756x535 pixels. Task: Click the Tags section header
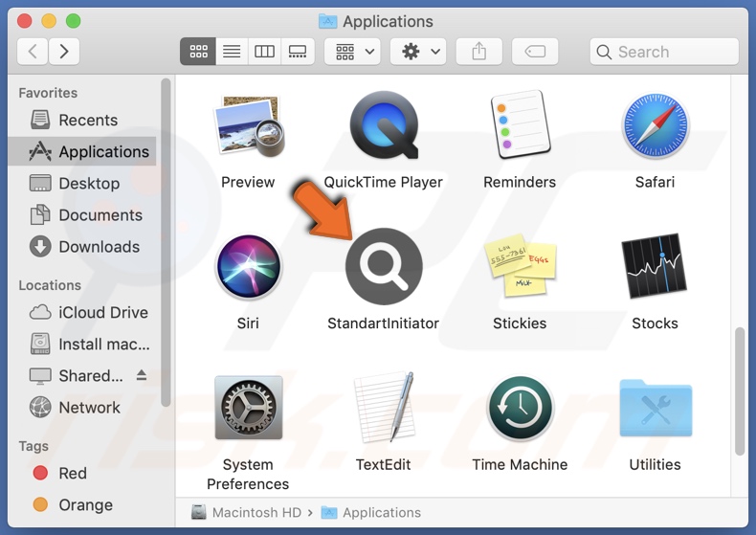[33, 446]
